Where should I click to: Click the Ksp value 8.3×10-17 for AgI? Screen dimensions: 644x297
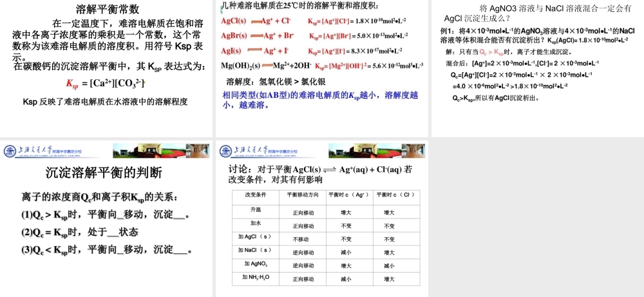click(x=377, y=51)
